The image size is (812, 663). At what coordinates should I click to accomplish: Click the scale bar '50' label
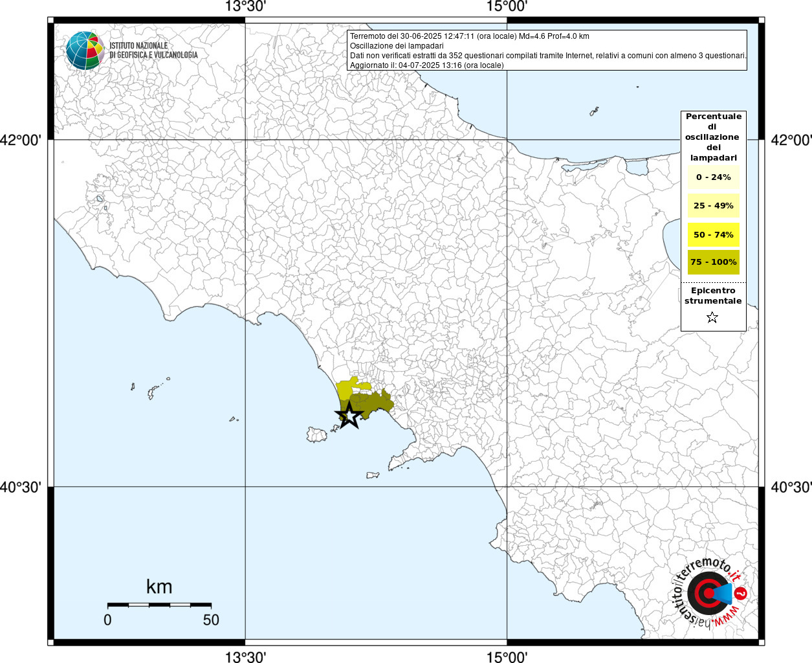pos(211,620)
